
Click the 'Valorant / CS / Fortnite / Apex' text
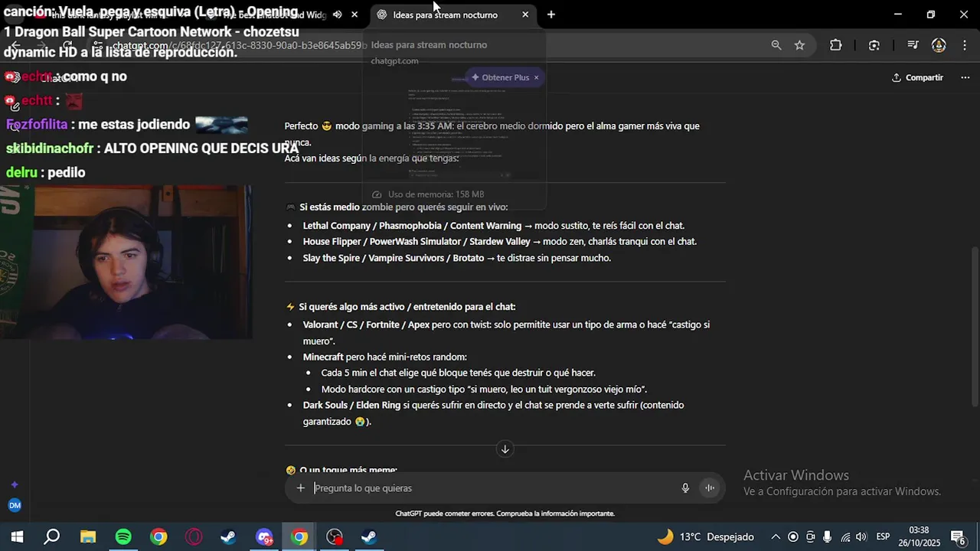point(366,324)
